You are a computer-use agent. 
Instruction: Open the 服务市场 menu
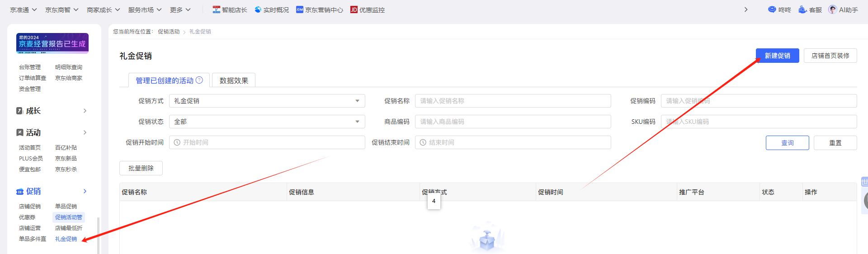pos(145,9)
